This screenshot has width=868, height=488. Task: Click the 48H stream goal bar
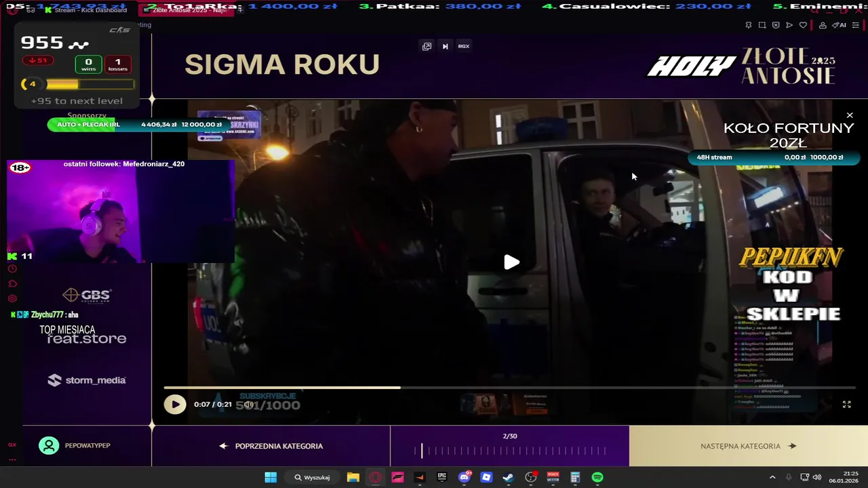coord(774,157)
